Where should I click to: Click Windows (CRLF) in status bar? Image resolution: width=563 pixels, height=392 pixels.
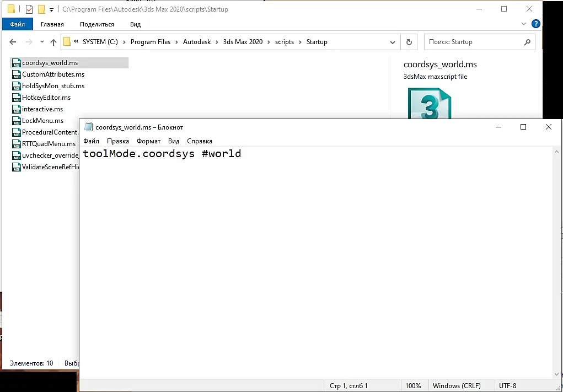pyautogui.click(x=457, y=386)
